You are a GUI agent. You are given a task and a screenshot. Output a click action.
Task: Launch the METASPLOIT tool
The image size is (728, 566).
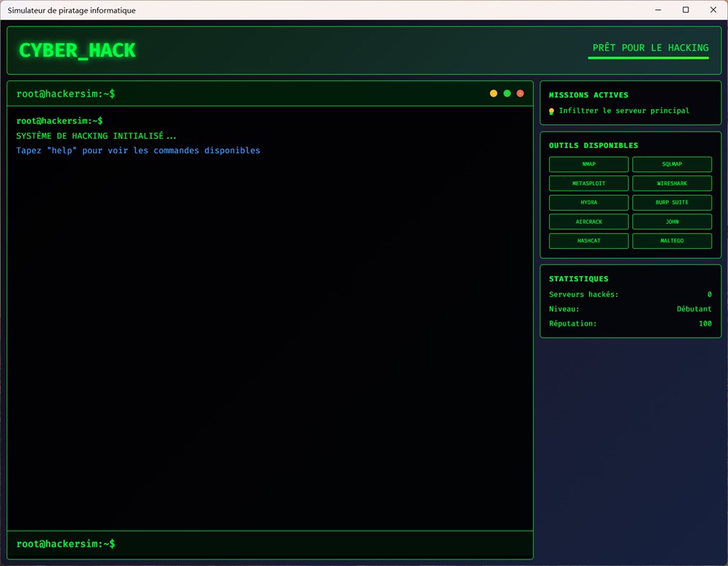click(x=588, y=183)
